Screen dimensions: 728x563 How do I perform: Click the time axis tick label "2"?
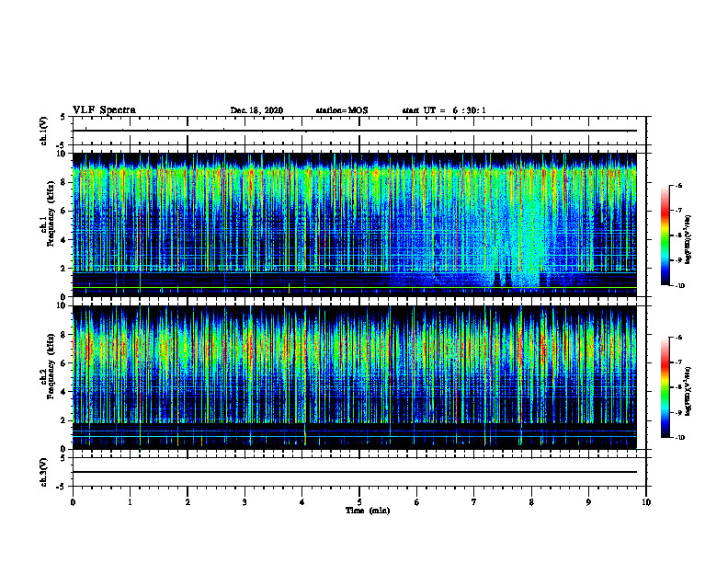(188, 502)
